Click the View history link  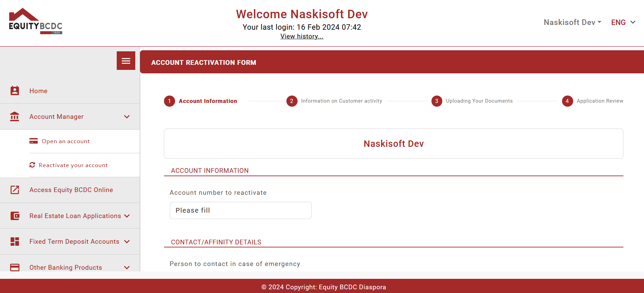point(302,36)
